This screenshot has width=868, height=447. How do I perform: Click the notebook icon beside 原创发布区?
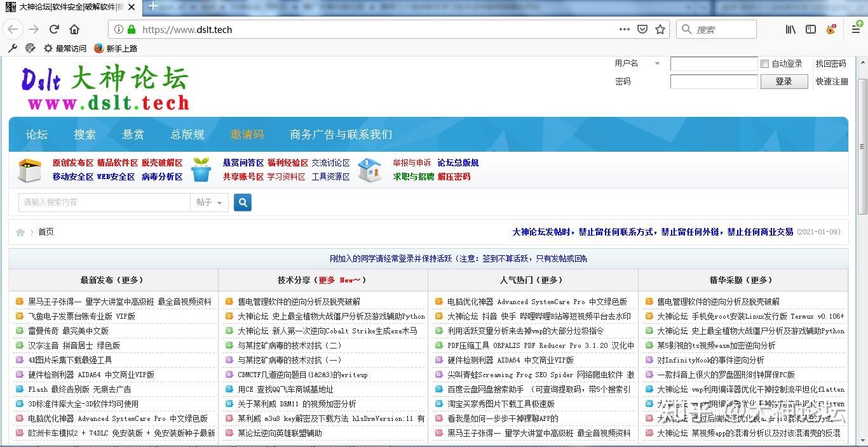(30, 170)
